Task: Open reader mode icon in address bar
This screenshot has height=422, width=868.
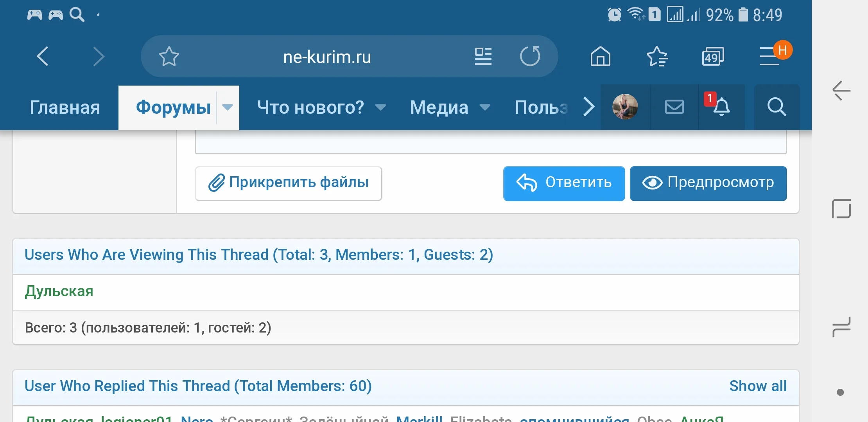Action: point(483,57)
